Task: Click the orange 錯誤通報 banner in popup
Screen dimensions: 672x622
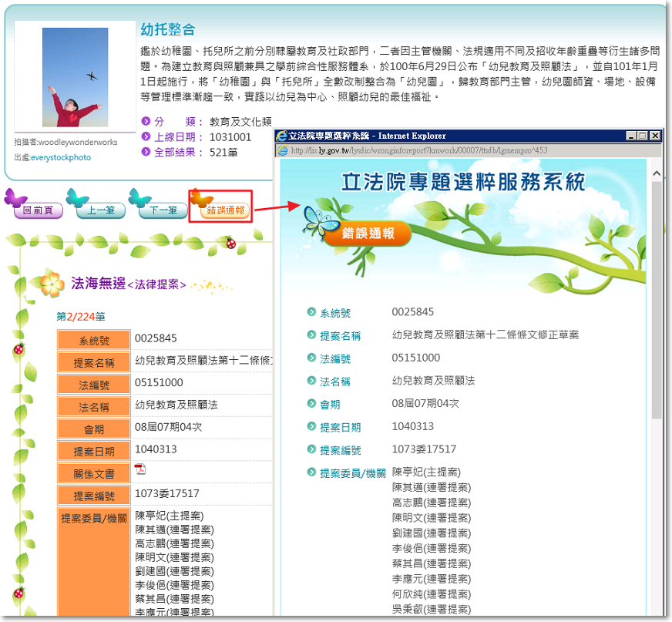Action: (367, 234)
